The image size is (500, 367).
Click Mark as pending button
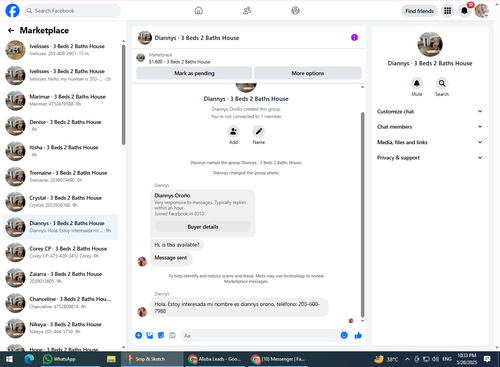click(194, 73)
